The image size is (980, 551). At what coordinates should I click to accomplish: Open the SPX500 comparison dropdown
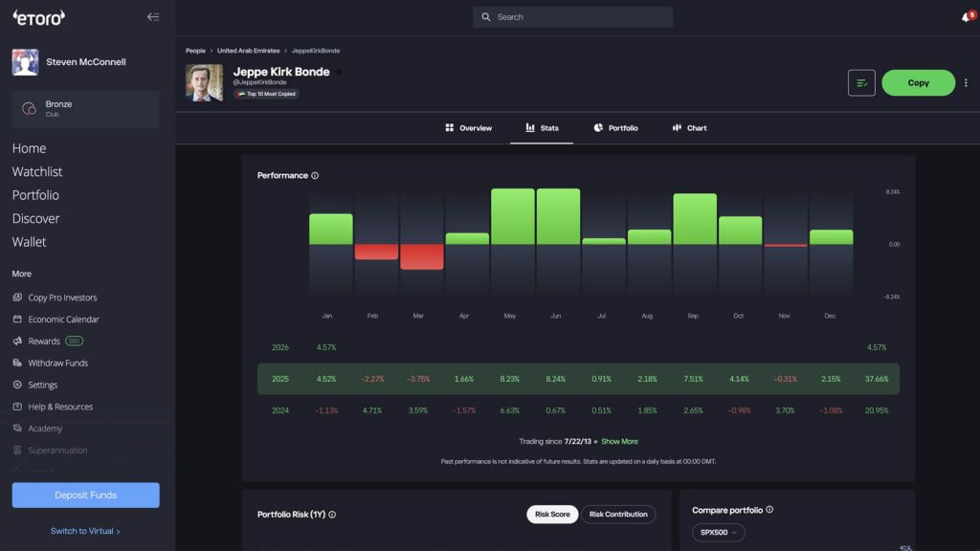(x=718, y=533)
